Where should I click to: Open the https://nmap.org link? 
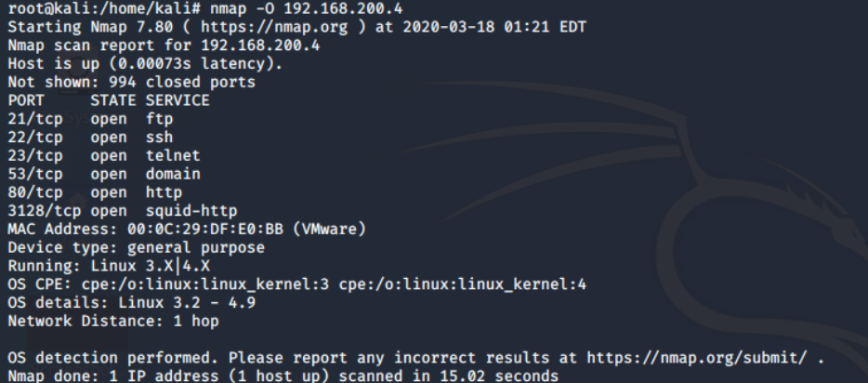(x=274, y=27)
